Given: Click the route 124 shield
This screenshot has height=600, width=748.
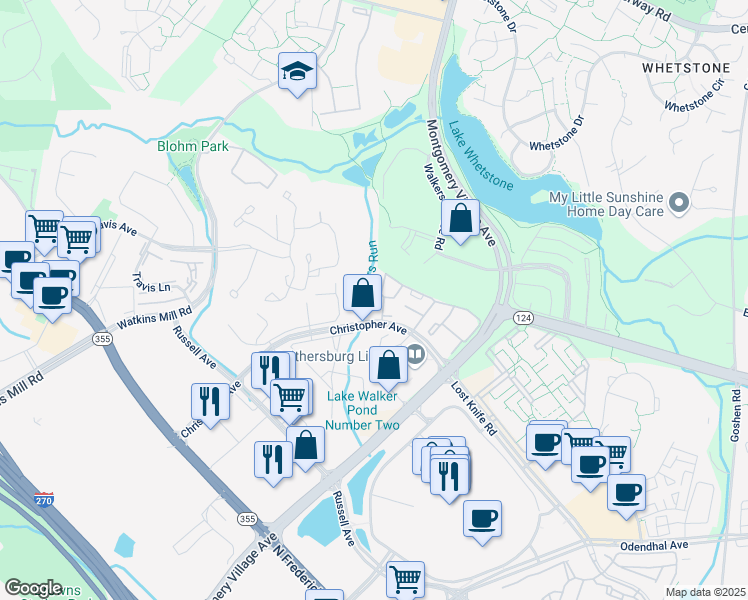Looking at the screenshot, I should (x=524, y=318).
